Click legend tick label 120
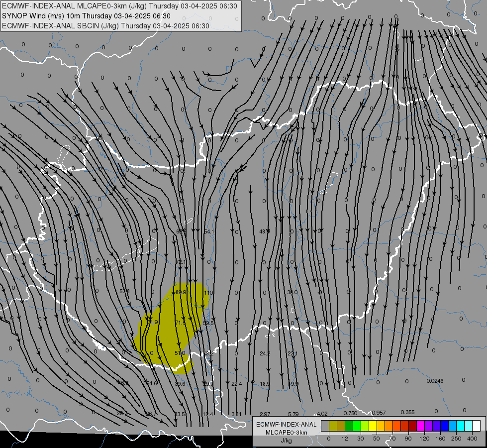487x448 pixels. point(424,439)
